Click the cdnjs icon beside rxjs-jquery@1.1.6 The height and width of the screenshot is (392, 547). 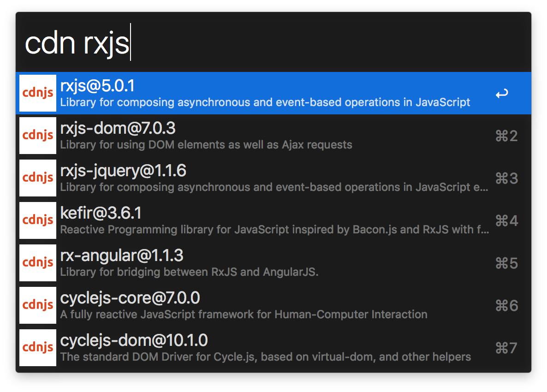pyautogui.click(x=38, y=178)
